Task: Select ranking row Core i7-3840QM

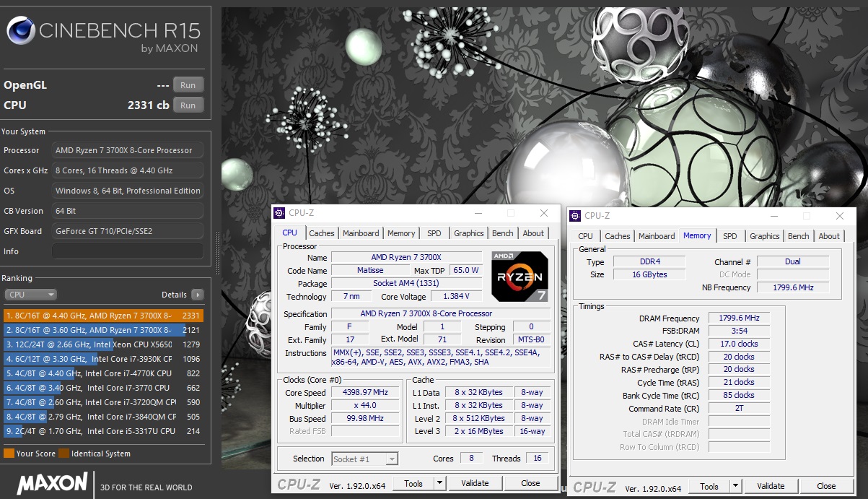Action: pos(103,417)
